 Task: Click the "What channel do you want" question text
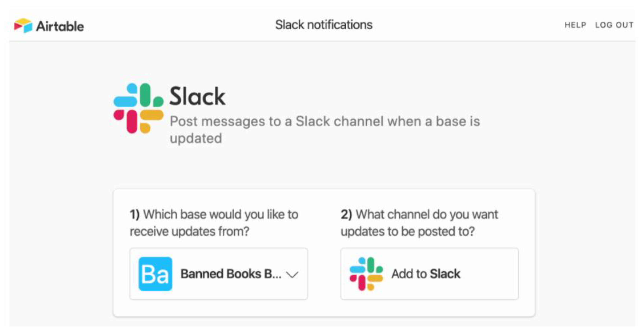pyautogui.click(x=427, y=214)
